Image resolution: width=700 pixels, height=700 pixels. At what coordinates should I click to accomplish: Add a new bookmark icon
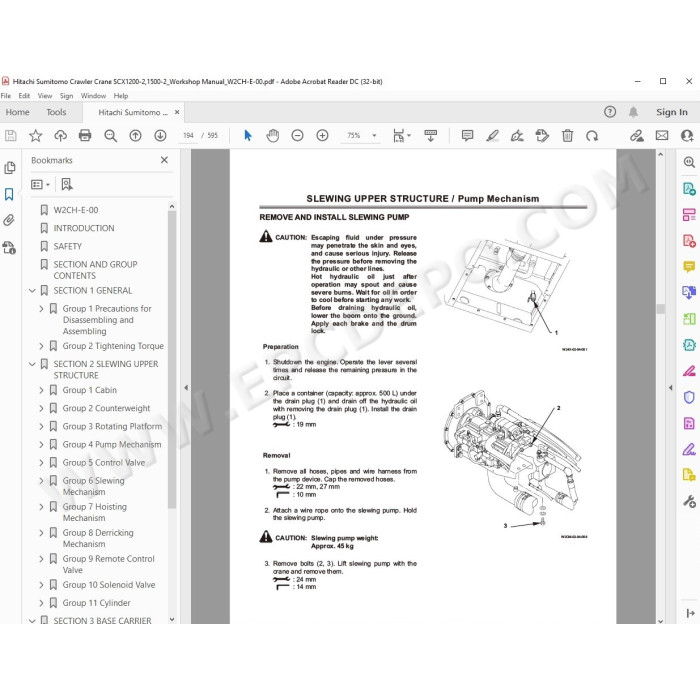click(67, 184)
